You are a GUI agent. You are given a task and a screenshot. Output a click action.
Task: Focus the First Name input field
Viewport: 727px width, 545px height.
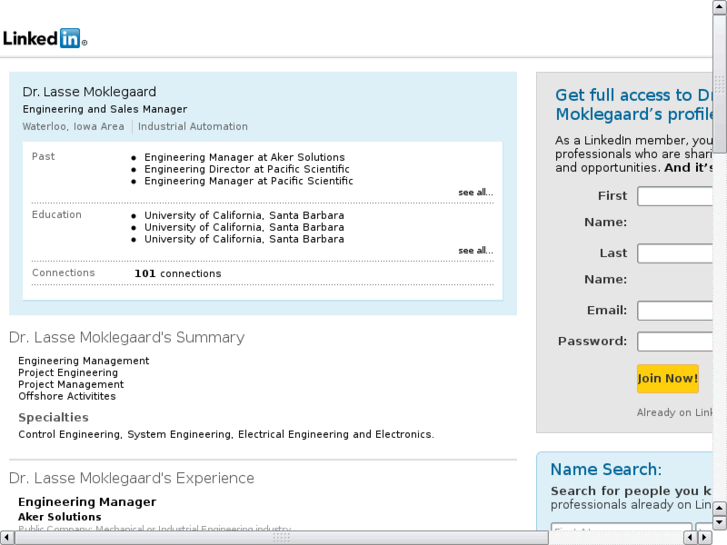coord(675,196)
